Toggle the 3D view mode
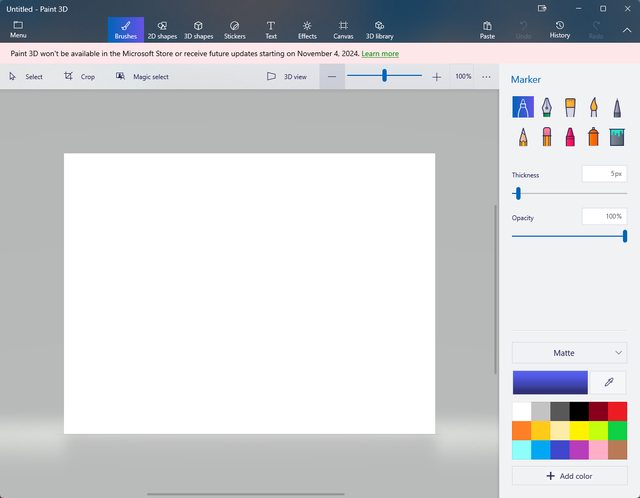The width and height of the screenshot is (640, 498). (x=287, y=76)
